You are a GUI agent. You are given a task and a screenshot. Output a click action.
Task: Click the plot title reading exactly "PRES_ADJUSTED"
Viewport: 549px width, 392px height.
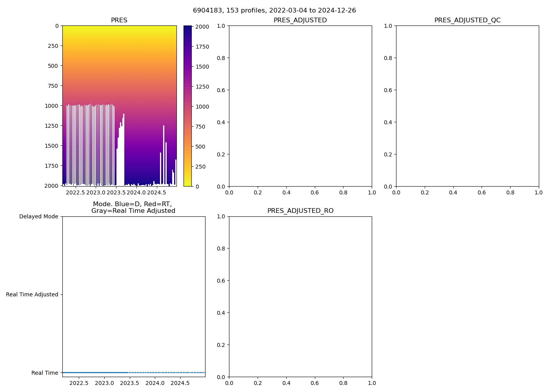[300, 20]
